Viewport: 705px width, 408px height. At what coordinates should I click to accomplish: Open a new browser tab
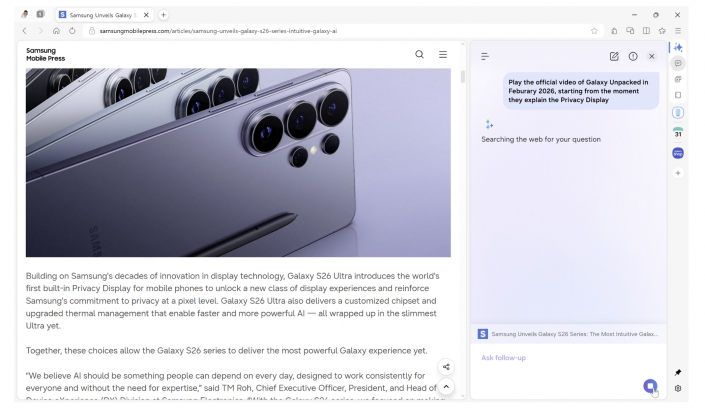(x=163, y=14)
